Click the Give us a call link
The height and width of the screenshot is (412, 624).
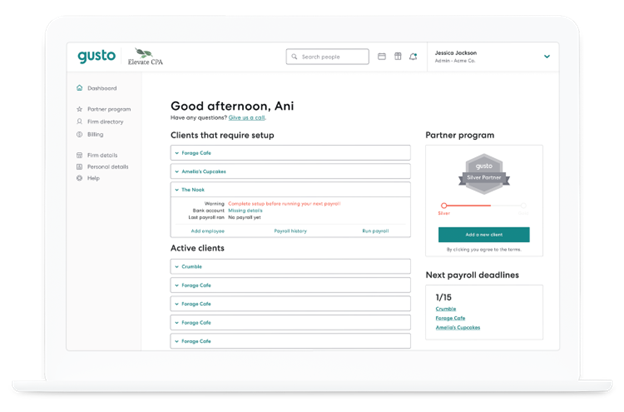click(x=247, y=118)
